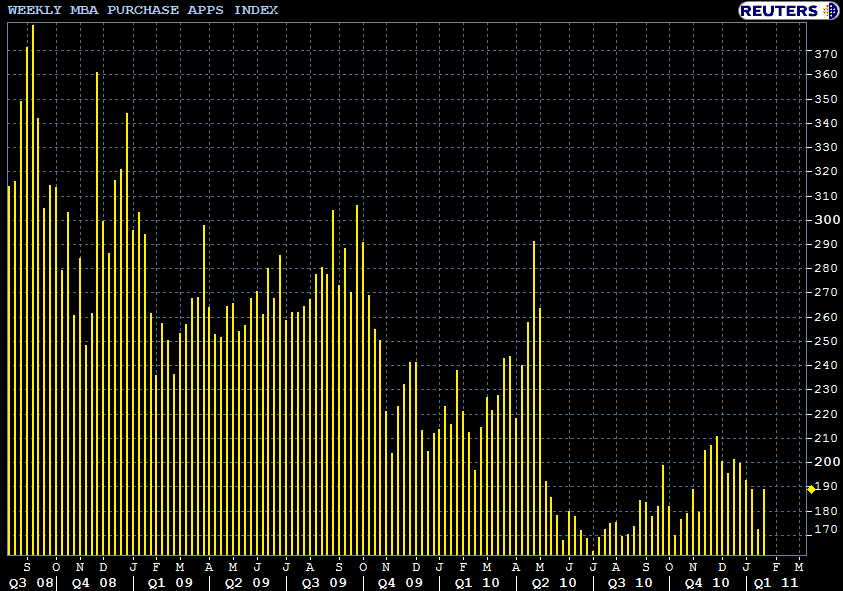Click the yellow diamond current-value marker
The image size is (843, 591).
[x=810, y=489]
